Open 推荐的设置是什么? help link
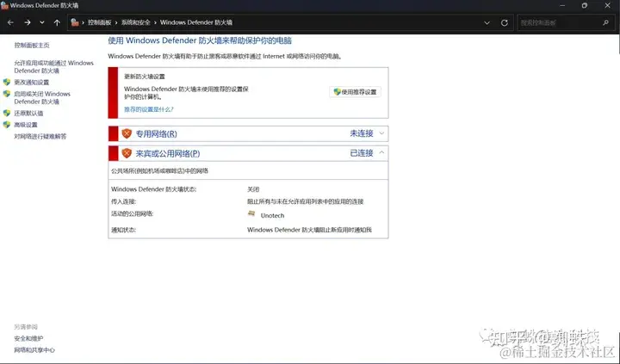 tap(149, 109)
